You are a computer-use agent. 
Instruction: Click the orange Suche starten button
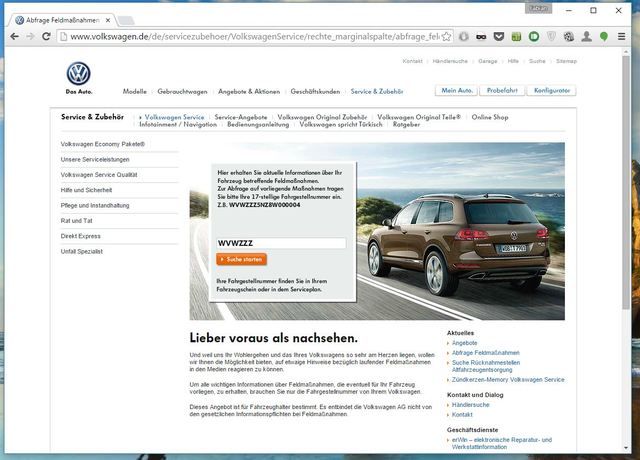(242, 259)
